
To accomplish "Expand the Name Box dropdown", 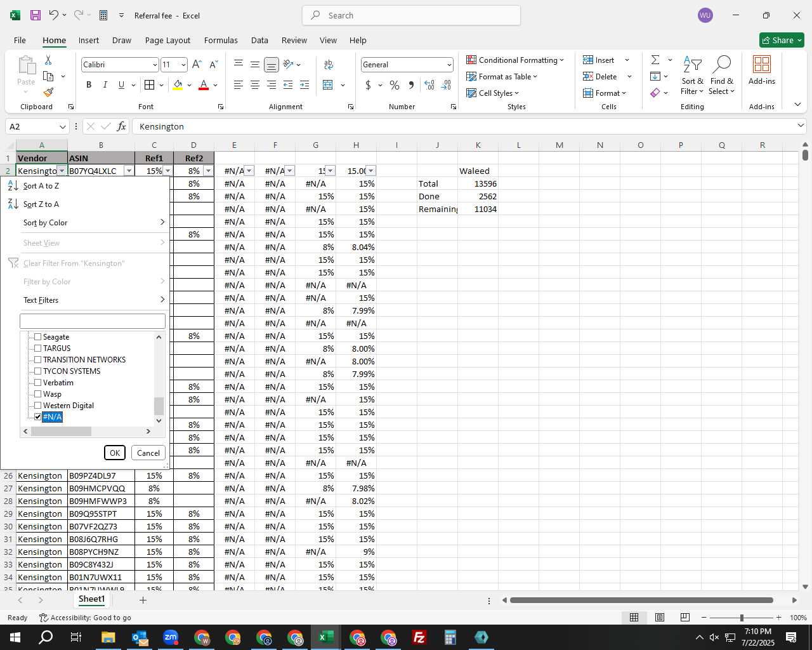I will pos(62,126).
